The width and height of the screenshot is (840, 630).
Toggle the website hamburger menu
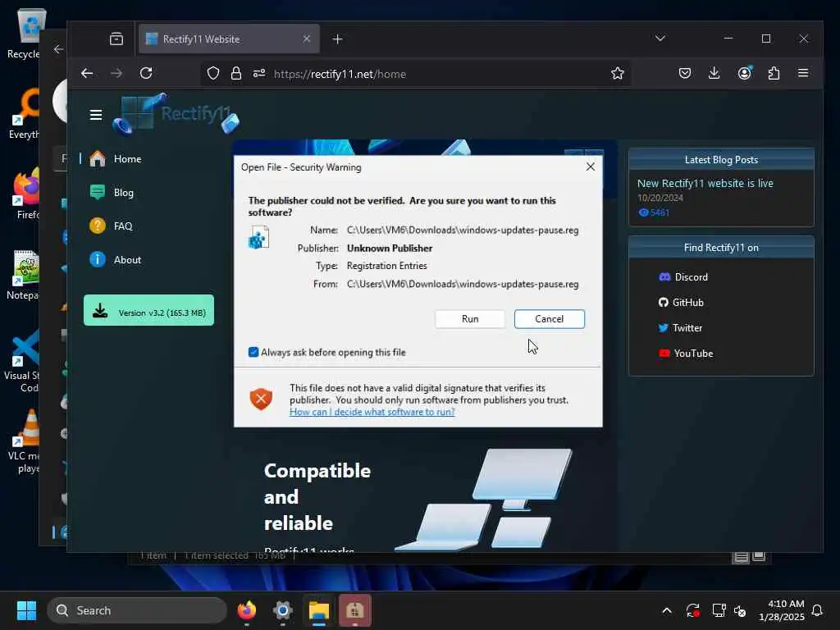point(96,115)
